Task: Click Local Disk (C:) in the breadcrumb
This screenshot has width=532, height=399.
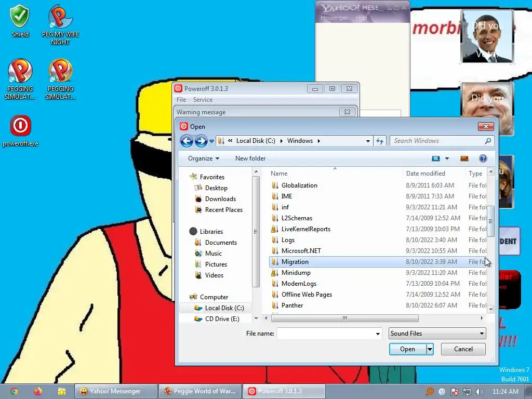Action: 256,141
